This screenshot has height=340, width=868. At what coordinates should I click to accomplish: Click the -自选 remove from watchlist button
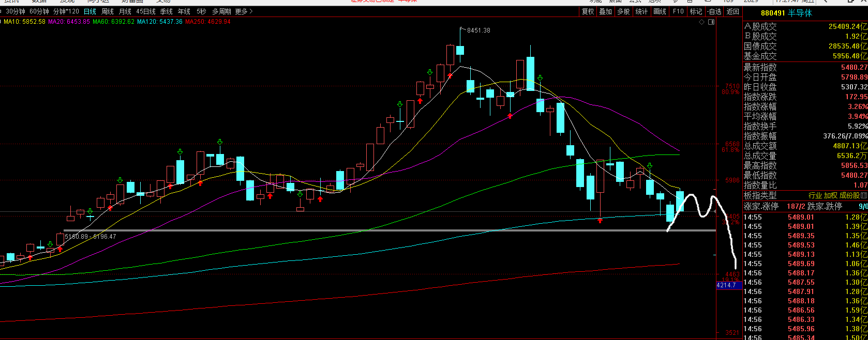tap(714, 11)
